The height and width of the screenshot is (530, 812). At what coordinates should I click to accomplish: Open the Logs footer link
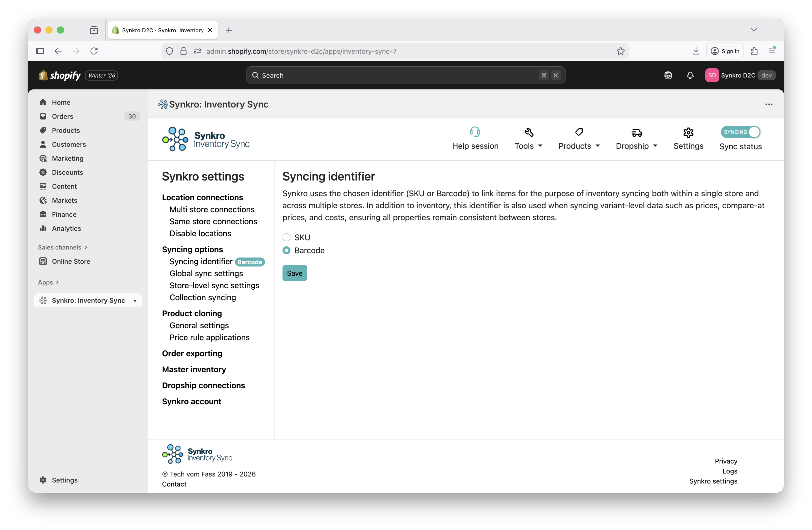pos(729,471)
